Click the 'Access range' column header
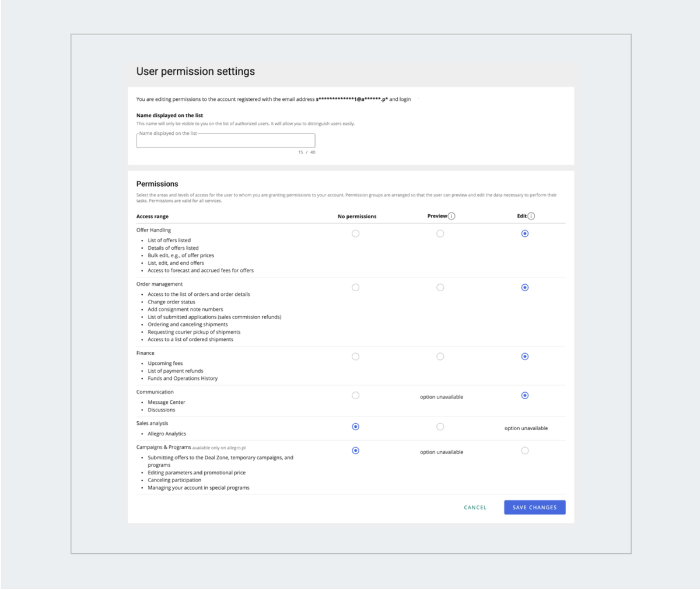This screenshot has height=590, width=700. 152,217
